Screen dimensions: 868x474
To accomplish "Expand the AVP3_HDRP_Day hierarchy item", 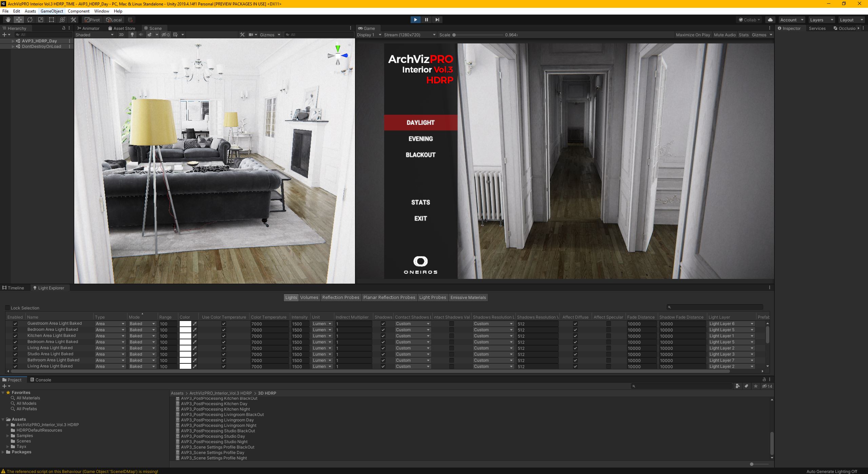I will (13, 41).
